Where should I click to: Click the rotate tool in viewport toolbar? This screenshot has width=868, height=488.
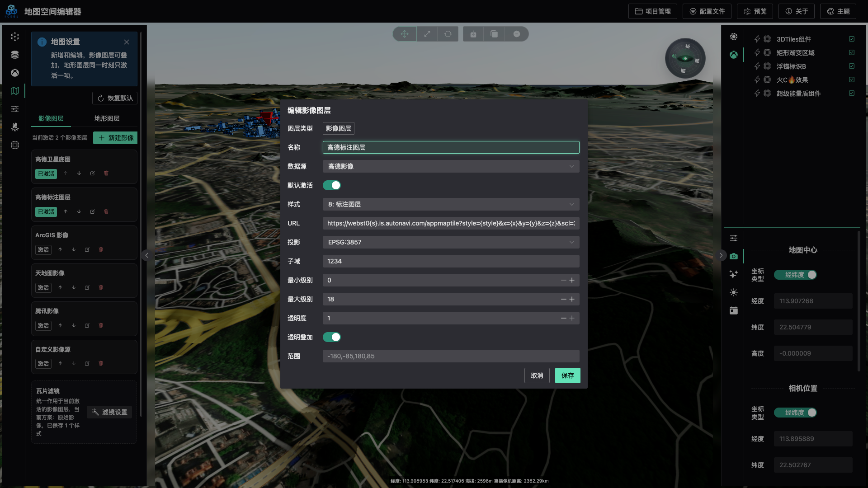point(448,34)
